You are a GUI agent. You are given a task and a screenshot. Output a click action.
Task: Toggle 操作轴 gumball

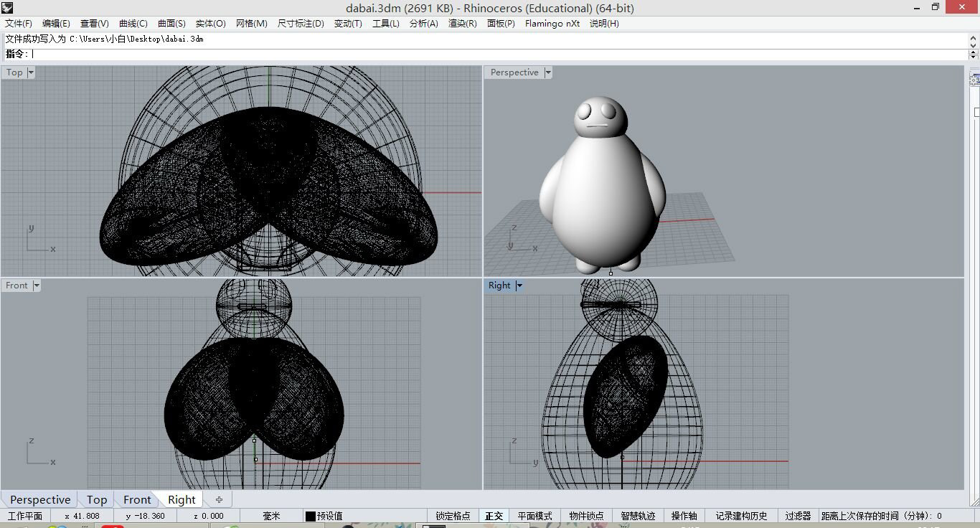(684, 516)
